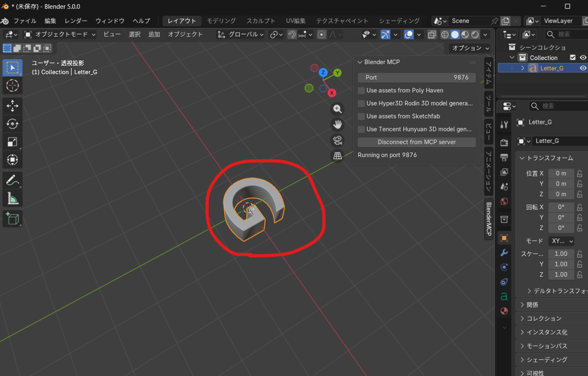Image resolution: width=588 pixels, height=376 pixels.
Task: Click the Add Cube tool icon
Action: point(12,219)
